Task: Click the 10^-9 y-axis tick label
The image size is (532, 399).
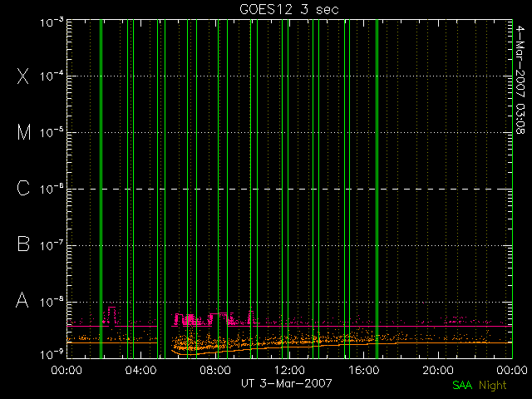Action: (x=52, y=355)
